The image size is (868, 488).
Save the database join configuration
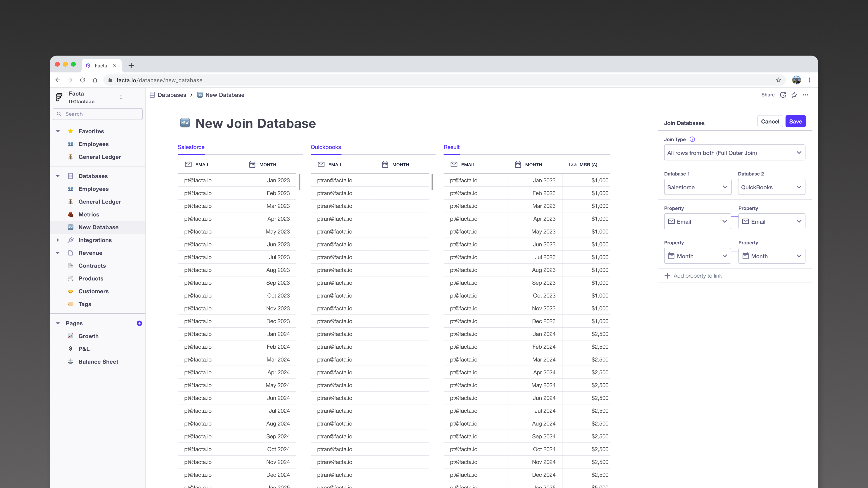[795, 121]
